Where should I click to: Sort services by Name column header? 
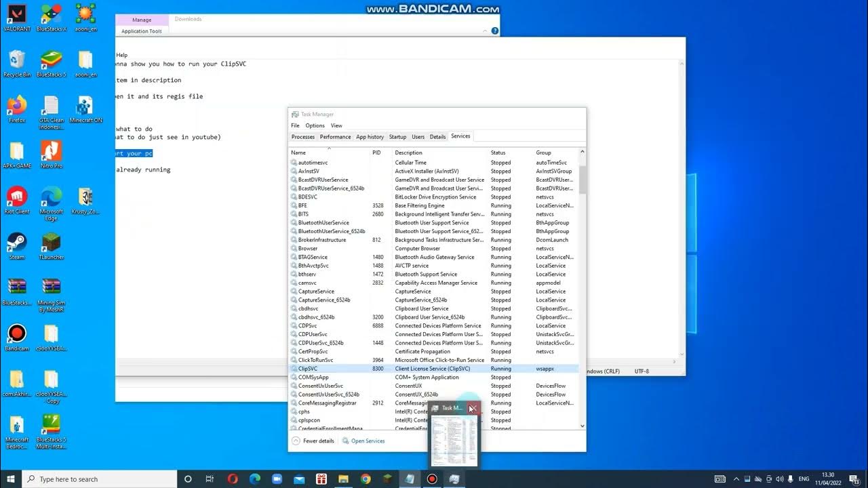[x=329, y=152]
